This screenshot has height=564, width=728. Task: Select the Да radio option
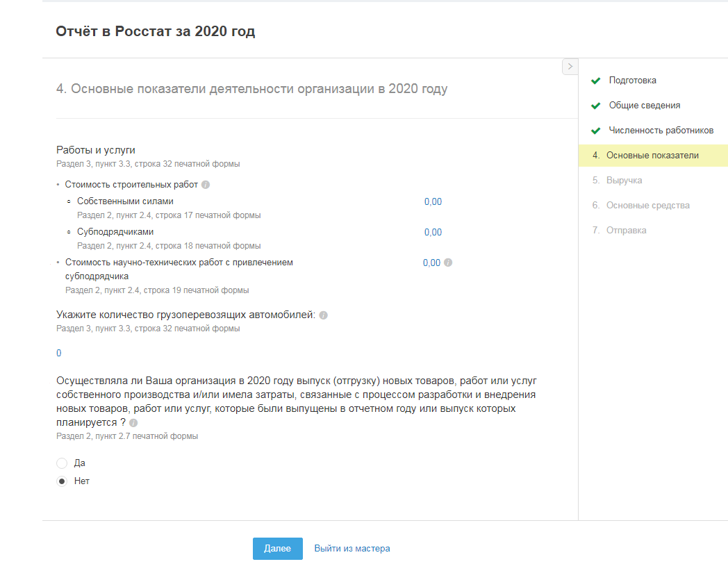62,463
